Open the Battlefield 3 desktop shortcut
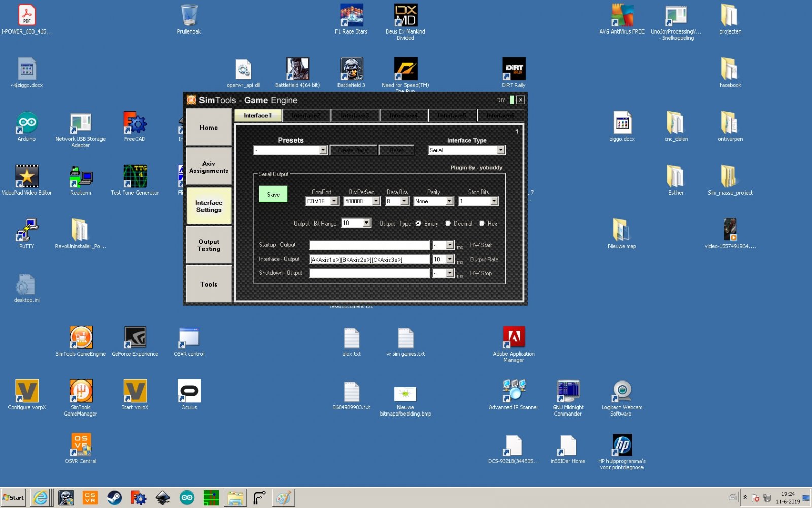 point(351,73)
